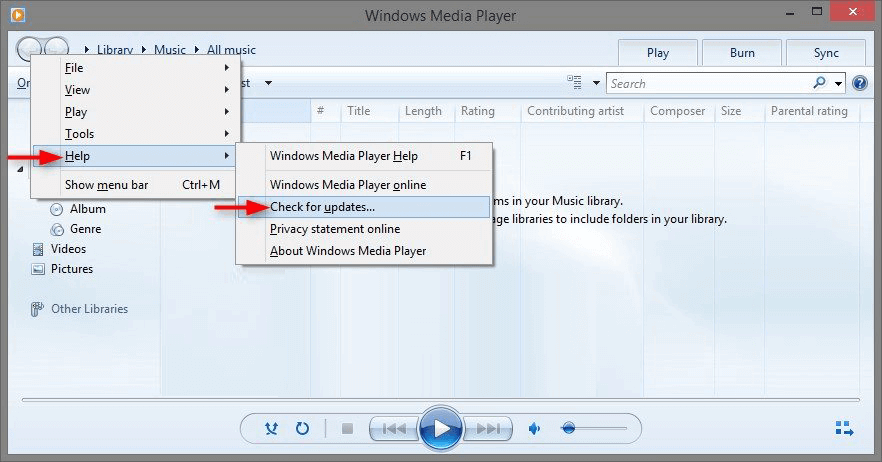Open the Burn tab
This screenshot has height=462, width=882.
tap(742, 53)
